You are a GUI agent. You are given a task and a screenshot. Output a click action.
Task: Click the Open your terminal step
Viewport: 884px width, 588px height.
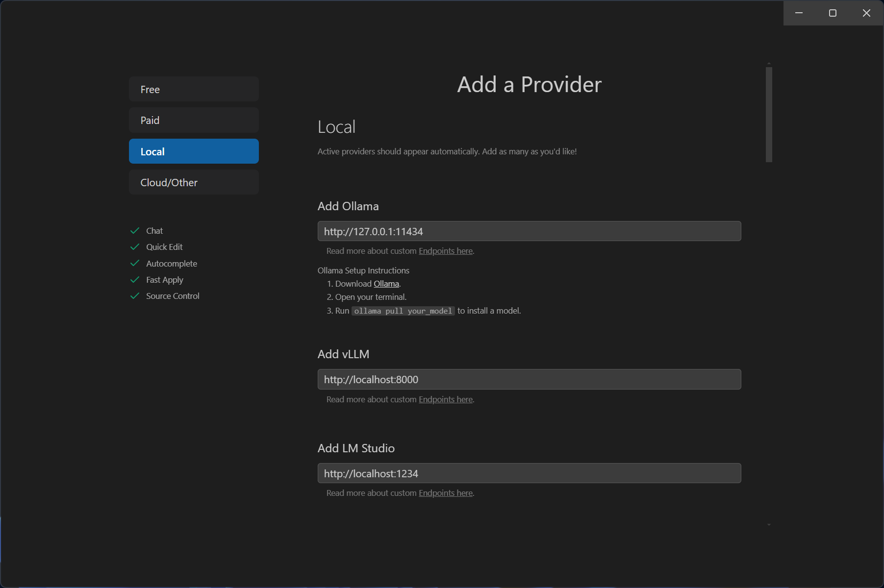click(371, 297)
